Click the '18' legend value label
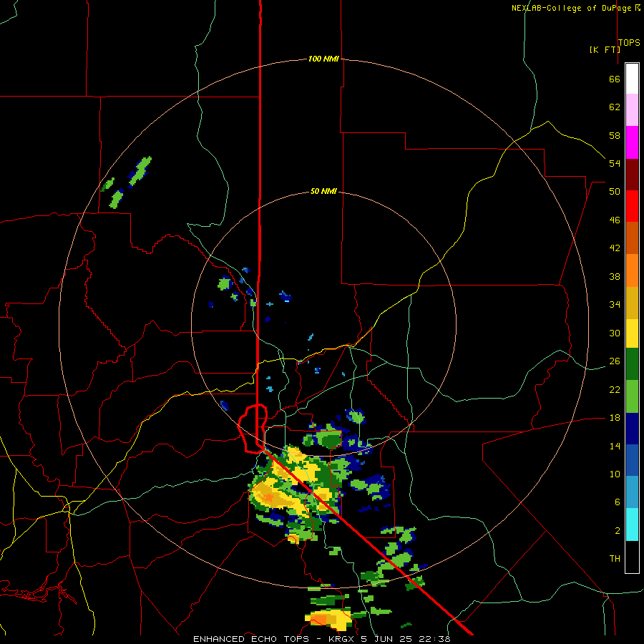Image resolution: width=644 pixels, height=644 pixels. click(615, 418)
